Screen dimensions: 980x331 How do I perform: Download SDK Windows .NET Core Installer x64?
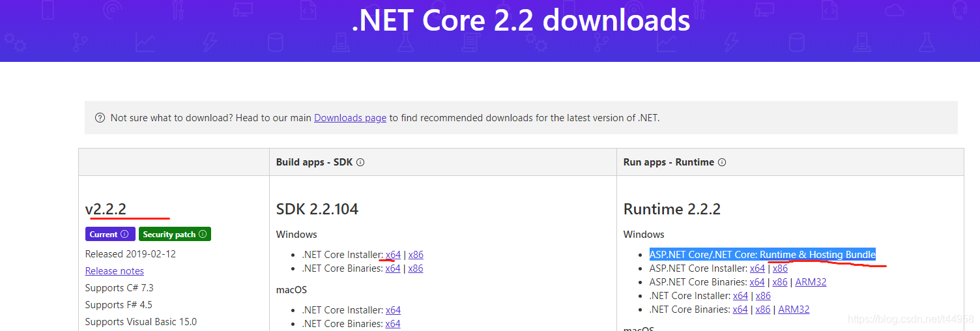coord(393,255)
